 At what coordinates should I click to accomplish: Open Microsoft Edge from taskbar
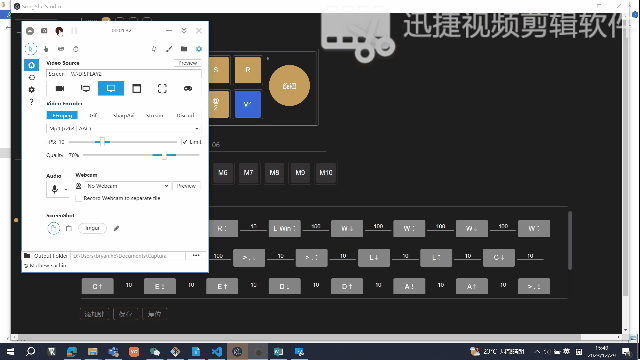(72, 351)
